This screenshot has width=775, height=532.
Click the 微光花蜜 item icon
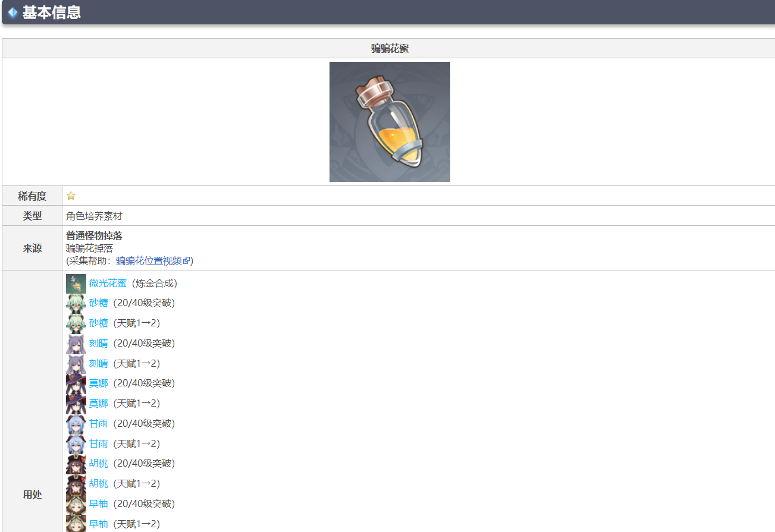(x=76, y=284)
